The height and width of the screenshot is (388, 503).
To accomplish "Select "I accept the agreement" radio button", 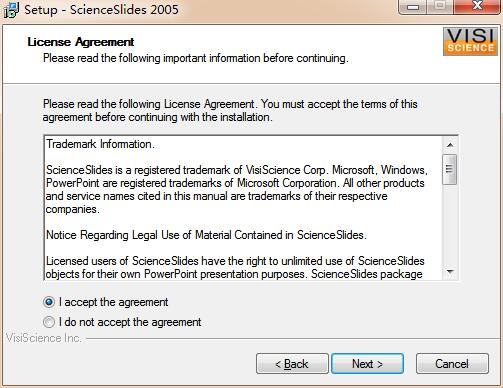I will click(x=49, y=302).
